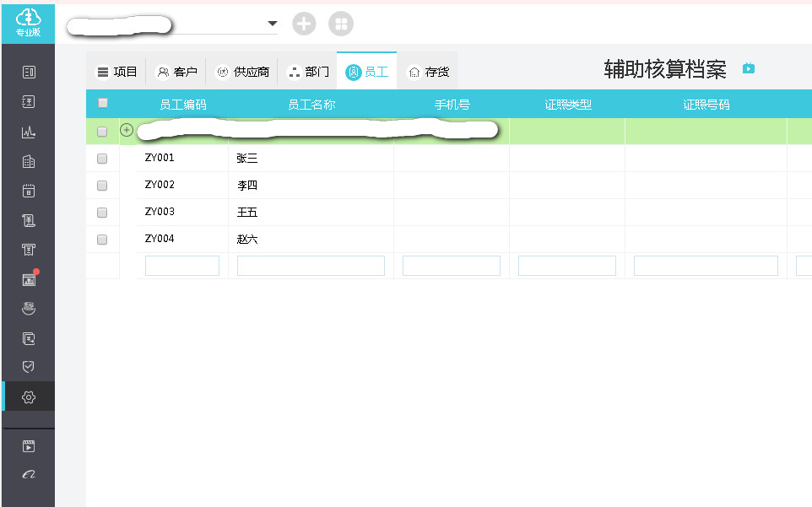Switch to the 供应商 tab
The height and width of the screenshot is (507, 812).
point(242,72)
